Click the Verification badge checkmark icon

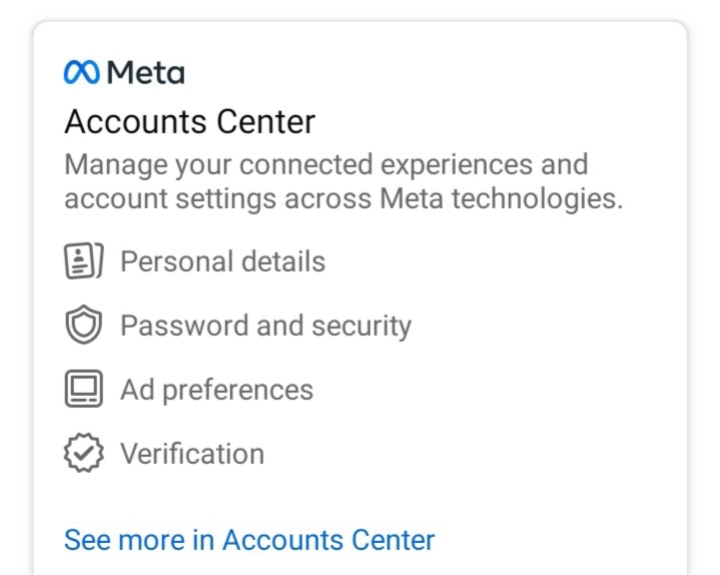[x=84, y=453]
